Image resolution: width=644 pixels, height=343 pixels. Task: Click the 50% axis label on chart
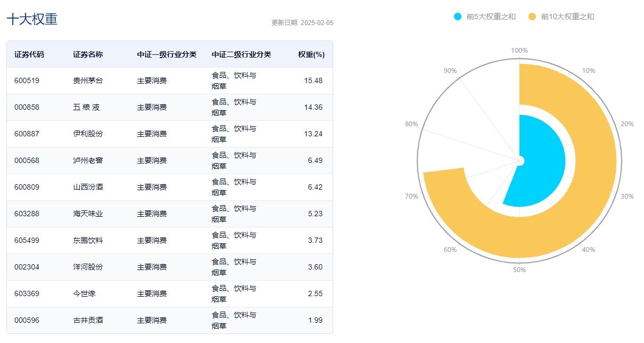tap(519, 270)
